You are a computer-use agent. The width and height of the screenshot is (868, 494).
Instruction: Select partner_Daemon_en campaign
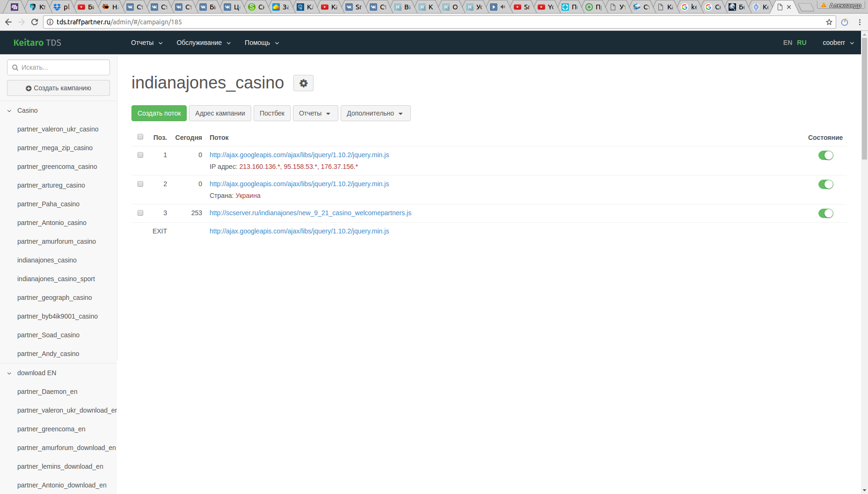(x=47, y=392)
